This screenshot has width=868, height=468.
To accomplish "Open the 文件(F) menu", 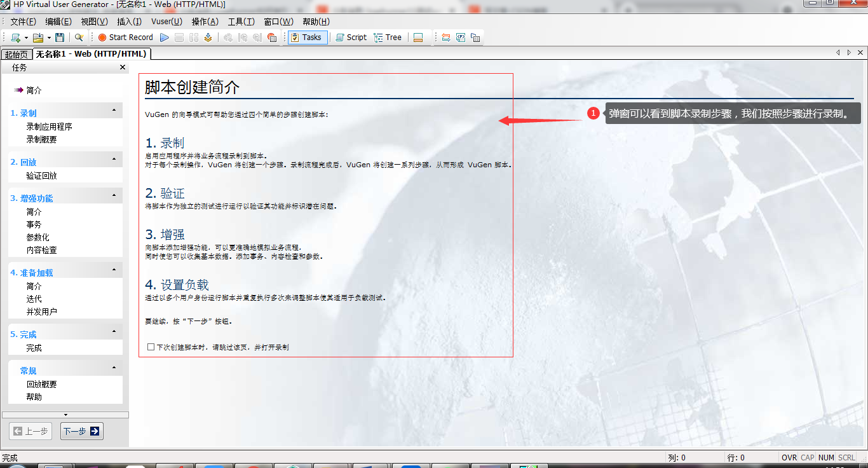I will point(24,21).
